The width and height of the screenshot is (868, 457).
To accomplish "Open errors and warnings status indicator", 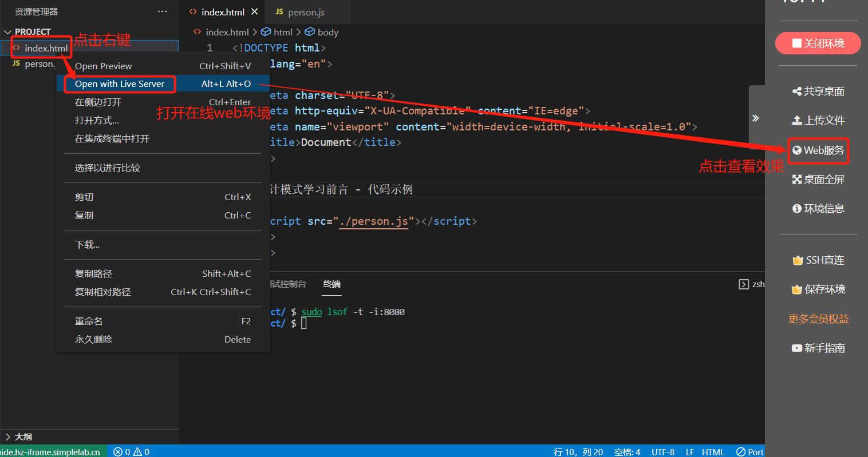I will coord(131,451).
